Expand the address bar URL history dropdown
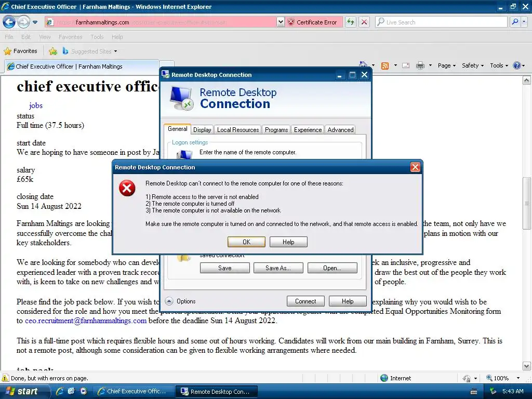This screenshot has height=399, width=532. 280,22
